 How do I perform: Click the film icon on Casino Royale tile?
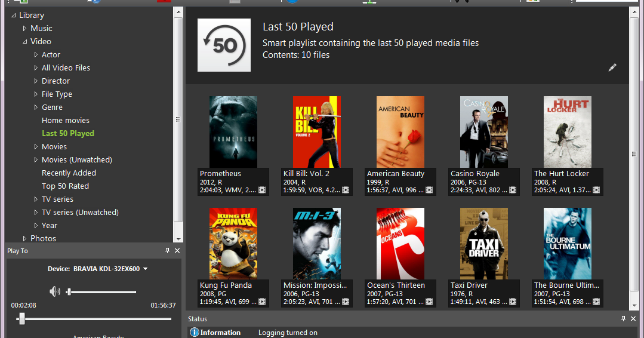click(513, 190)
